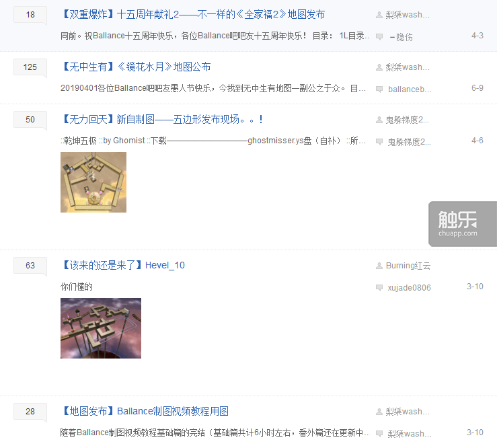Click the author icon of the 镜花水月 thread
497x448 pixels.
(x=379, y=67)
